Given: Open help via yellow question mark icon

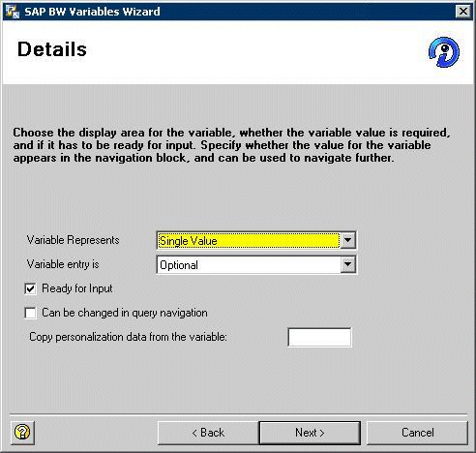Looking at the screenshot, I should [x=22, y=433].
